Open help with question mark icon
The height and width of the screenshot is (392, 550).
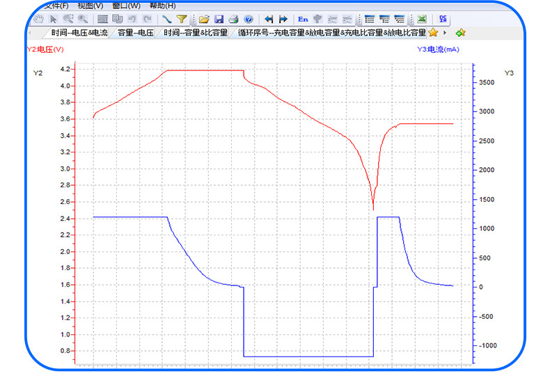coord(248,19)
